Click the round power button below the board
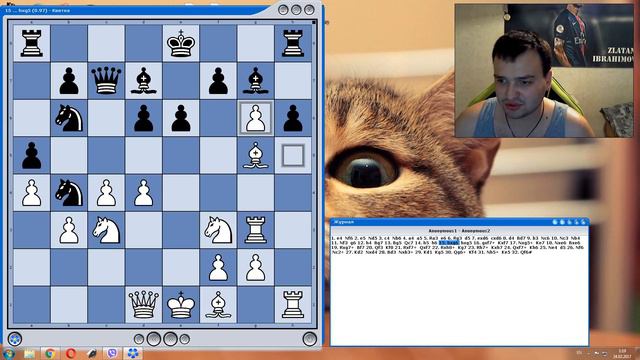 point(309,339)
